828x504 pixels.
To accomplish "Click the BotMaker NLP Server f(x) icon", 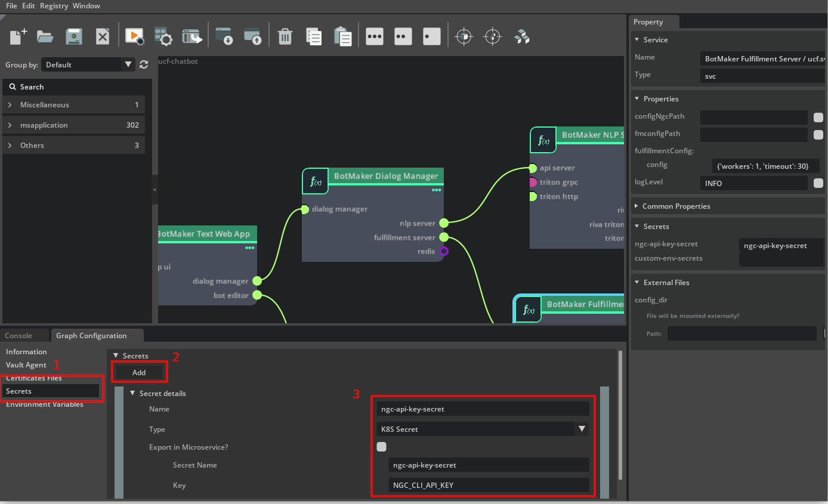I will (x=543, y=140).
